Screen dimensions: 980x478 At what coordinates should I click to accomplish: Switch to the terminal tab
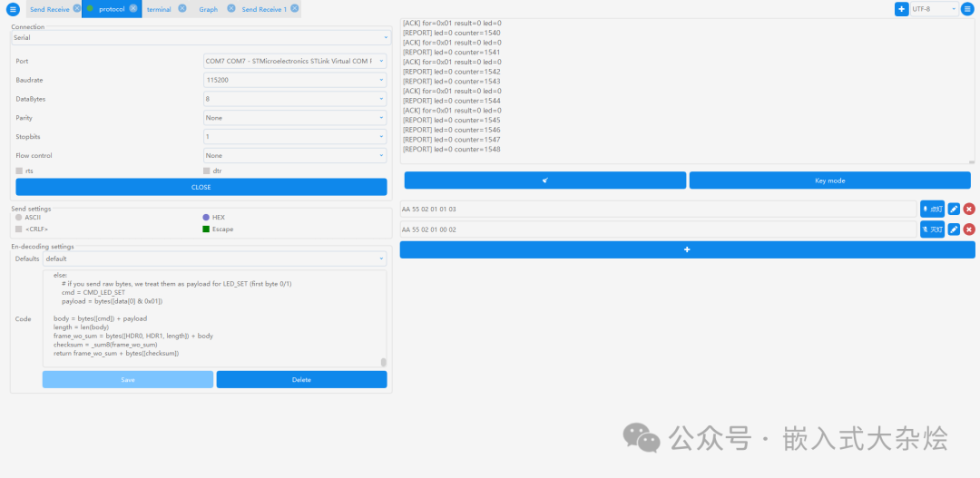159,9
